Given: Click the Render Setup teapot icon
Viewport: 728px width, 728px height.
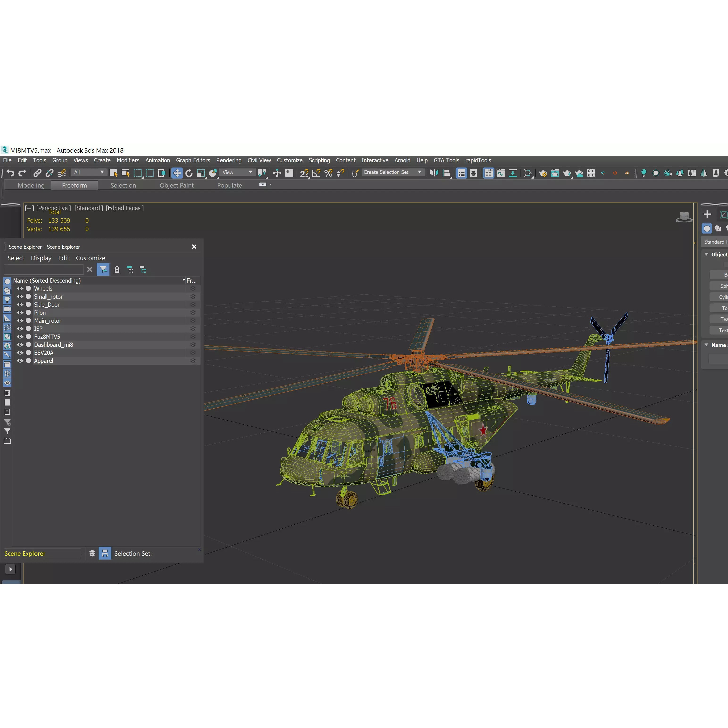Looking at the screenshot, I should pyautogui.click(x=543, y=173).
